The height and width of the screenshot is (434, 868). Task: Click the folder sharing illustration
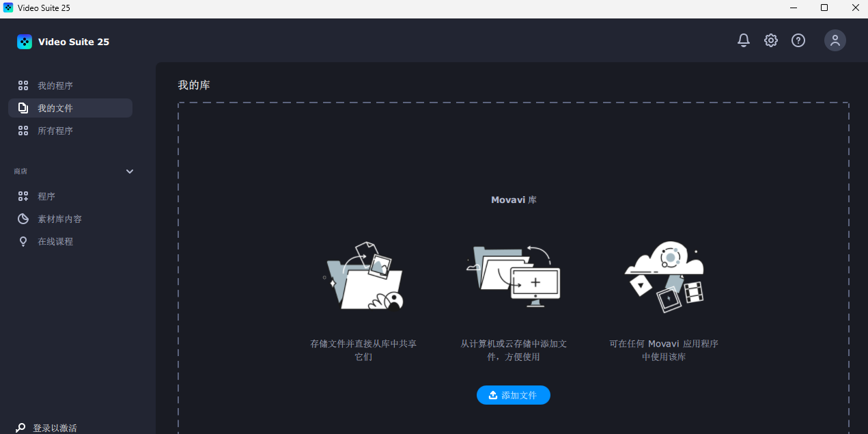[363, 275]
